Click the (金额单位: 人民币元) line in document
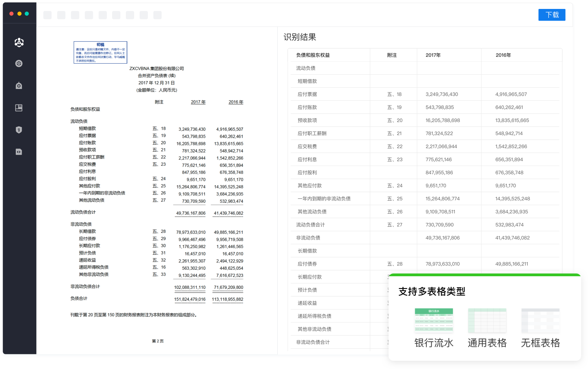588x369 pixels. point(157,90)
